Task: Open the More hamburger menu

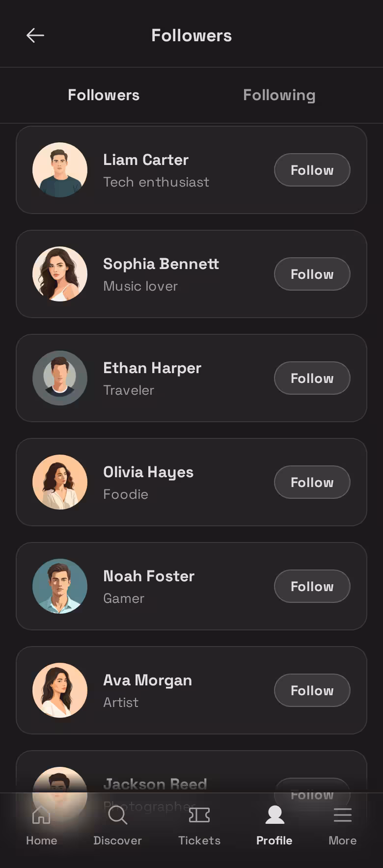Action: tap(342, 816)
